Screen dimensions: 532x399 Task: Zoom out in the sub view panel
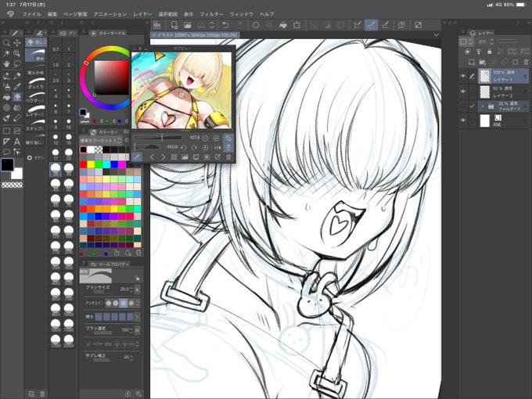tap(205, 138)
